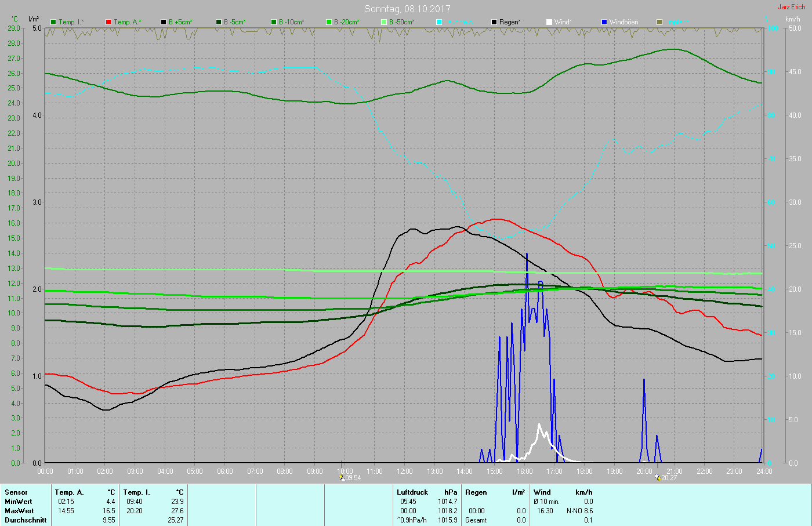Click the red Temp. A. legend square

pos(108,22)
